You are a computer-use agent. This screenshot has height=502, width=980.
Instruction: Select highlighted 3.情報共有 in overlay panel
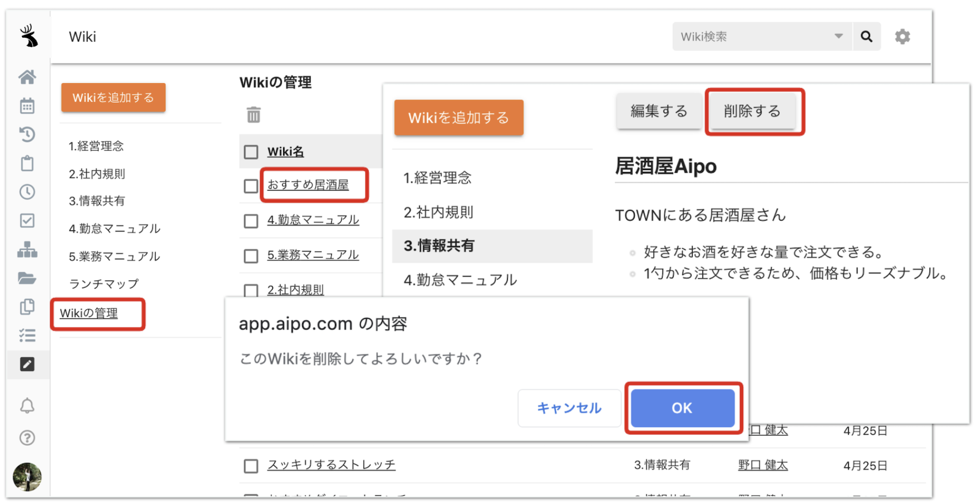[x=492, y=246]
